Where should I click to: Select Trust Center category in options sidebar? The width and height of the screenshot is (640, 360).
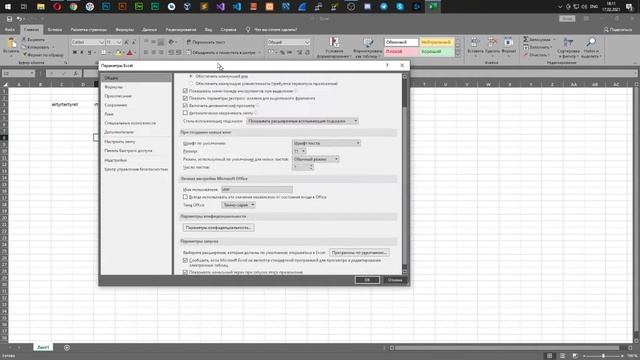[136, 169]
